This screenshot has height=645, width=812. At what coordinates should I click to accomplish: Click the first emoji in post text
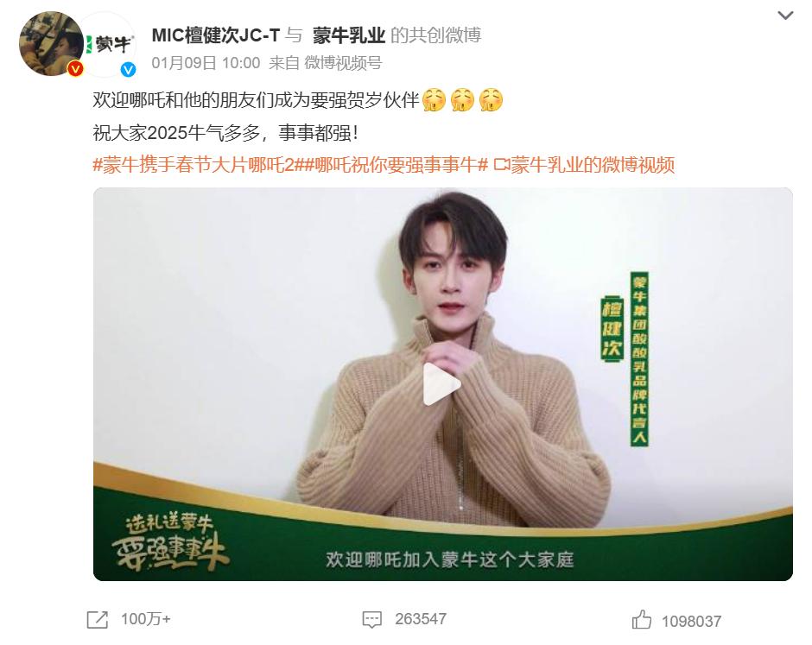point(434,100)
